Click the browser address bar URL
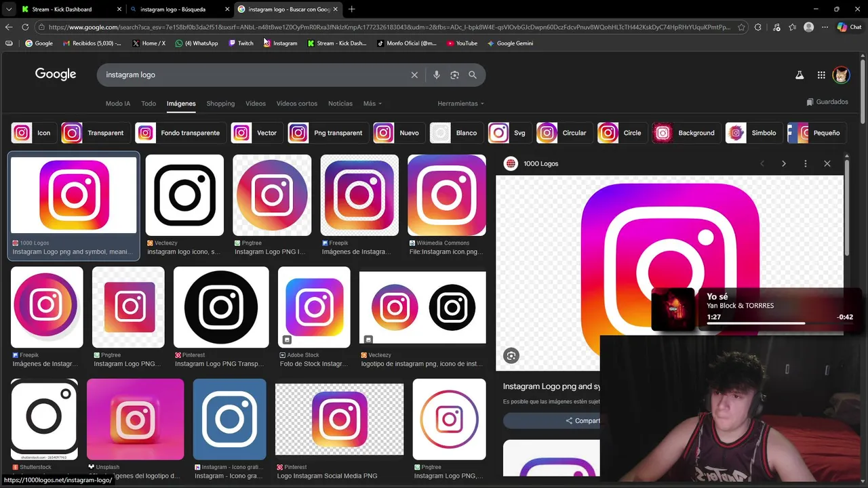Image resolution: width=868 pixels, height=488 pixels. (x=389, y=27)
